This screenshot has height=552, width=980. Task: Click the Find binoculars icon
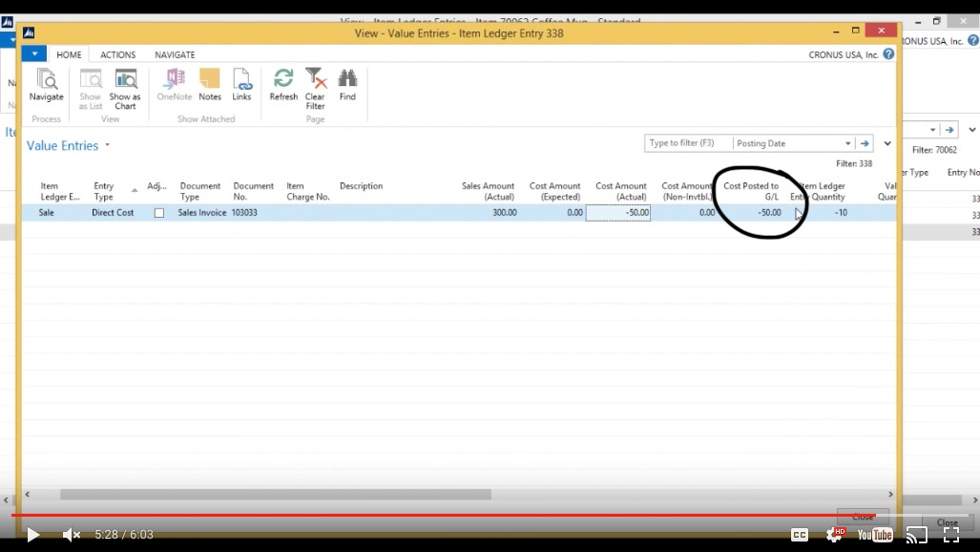347,85
